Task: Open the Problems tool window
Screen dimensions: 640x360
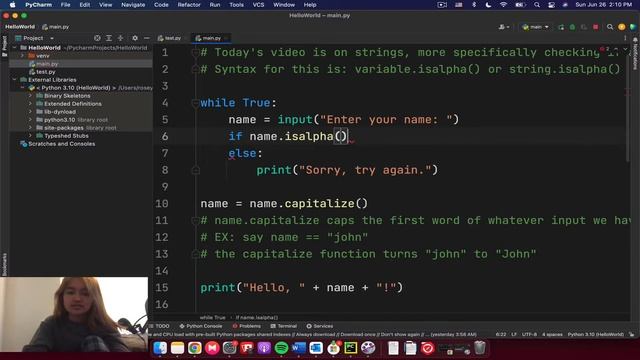Action: 247,326
